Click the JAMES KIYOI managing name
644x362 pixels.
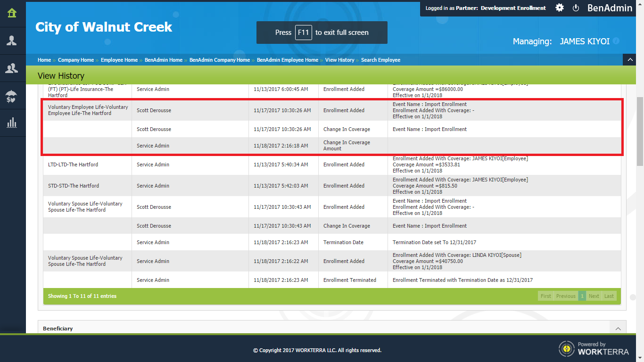tap(585, 41)
